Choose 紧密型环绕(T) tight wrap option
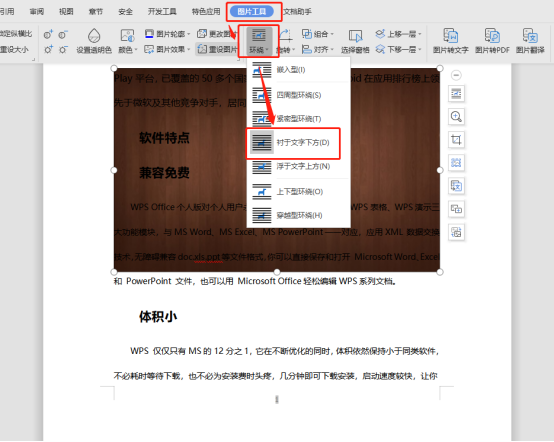554x442 pixels. point(298,119)
